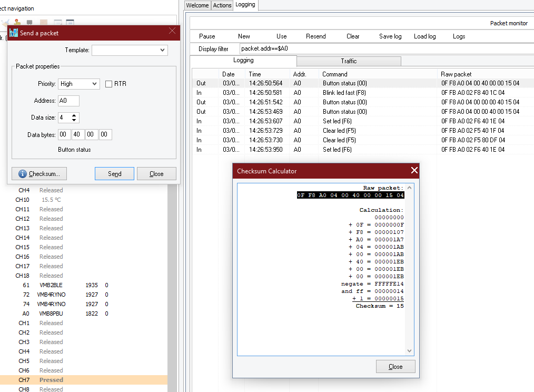Open the Welcome tab
The height and width of the screenshot is (392, 534).
tap(197, 5)
